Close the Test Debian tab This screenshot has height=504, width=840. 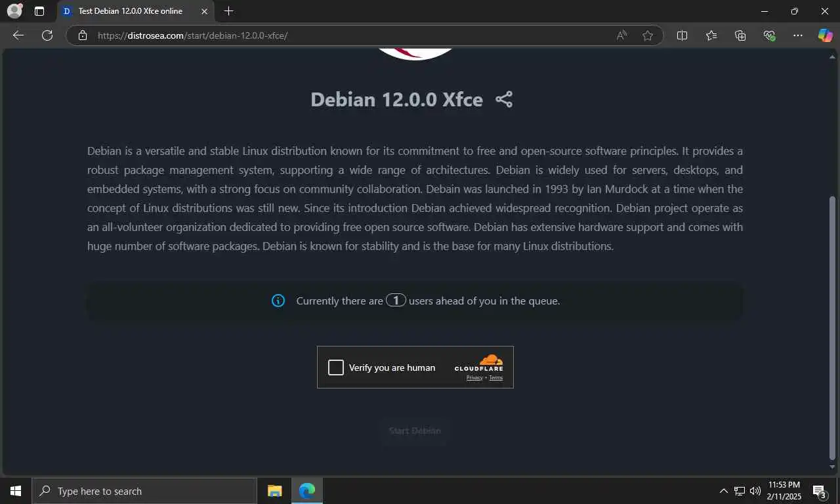click(204, 11)
